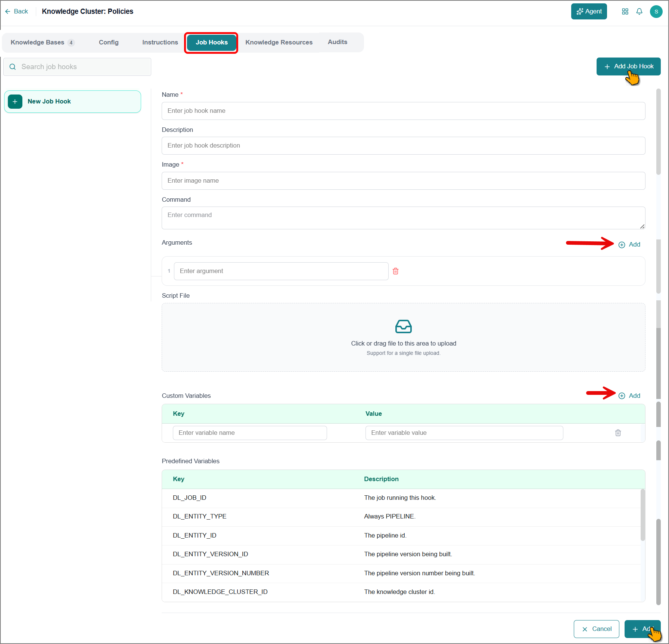The image size is (669, 644).
Task: Click the Agent button
Action: (589, 12)
